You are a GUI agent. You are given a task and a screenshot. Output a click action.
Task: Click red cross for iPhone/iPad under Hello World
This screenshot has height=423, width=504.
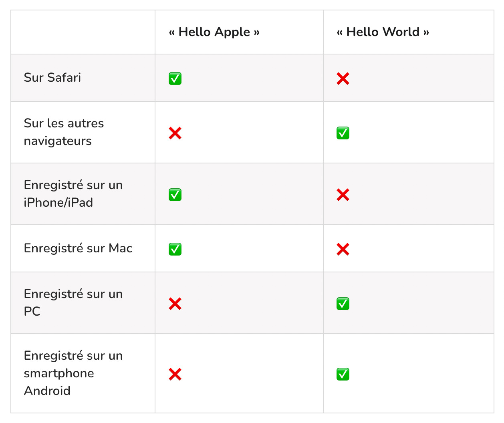point(343,195)
